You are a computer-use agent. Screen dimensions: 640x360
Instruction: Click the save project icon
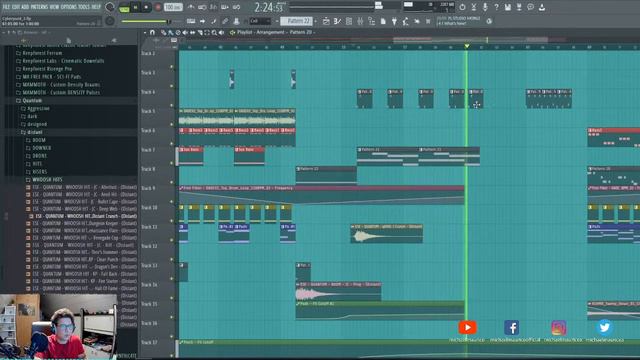click(508, 7)
